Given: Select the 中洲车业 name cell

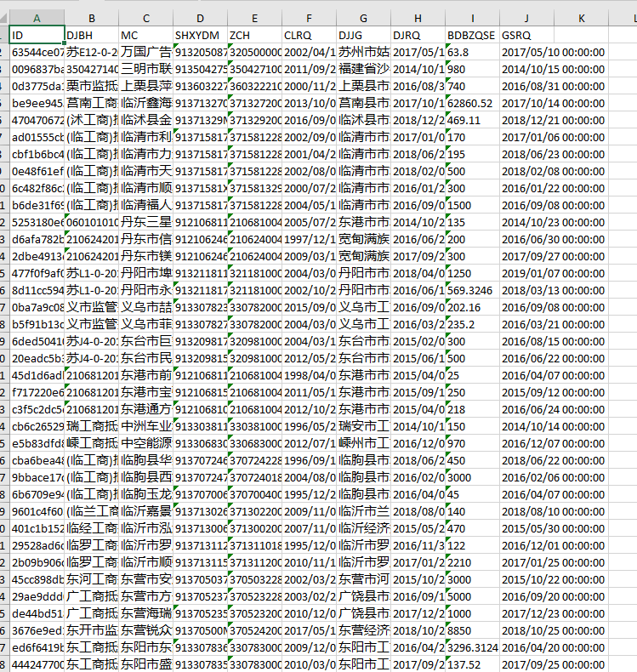Looking at the screenshot, I should [146, 426].
